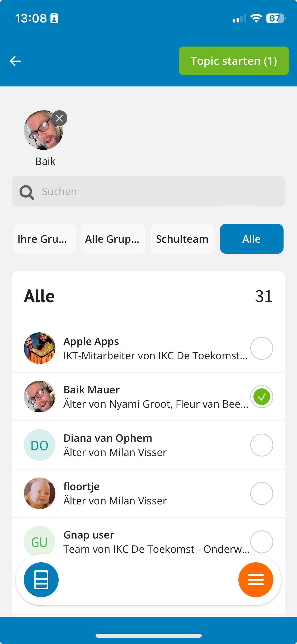Tap Apple Apps profile picture
Image resolution: width=297 pixels, height=644 pixels.
(x=40, y=348)
